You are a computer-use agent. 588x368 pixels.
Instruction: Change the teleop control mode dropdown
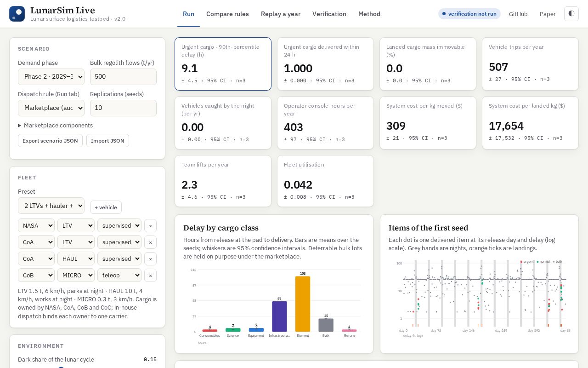[x=119, y=276]
